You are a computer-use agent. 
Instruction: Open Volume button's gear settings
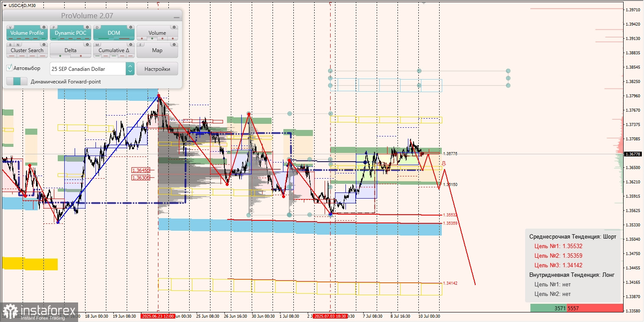click(x=174, y=27)
